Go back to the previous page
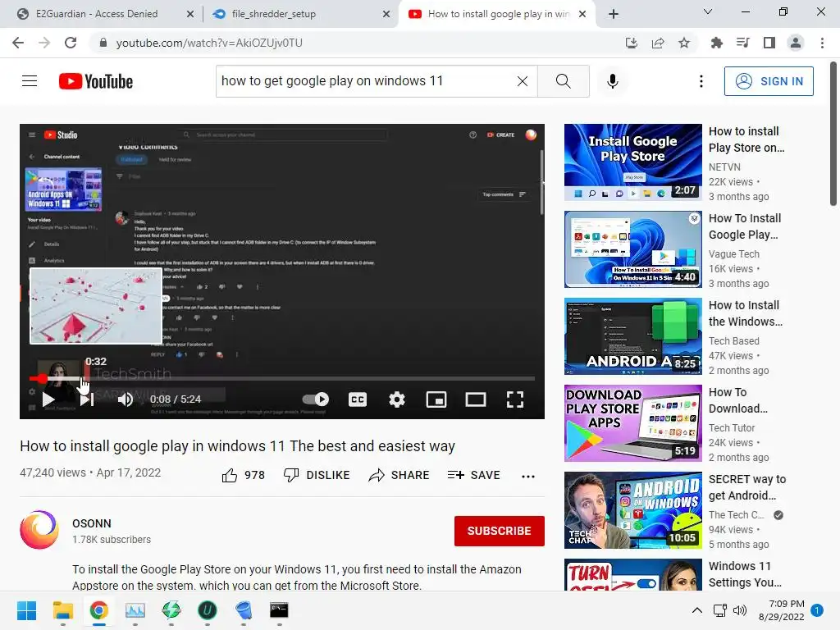This screenshot has width=840, height=630. [x=18, y=43]
